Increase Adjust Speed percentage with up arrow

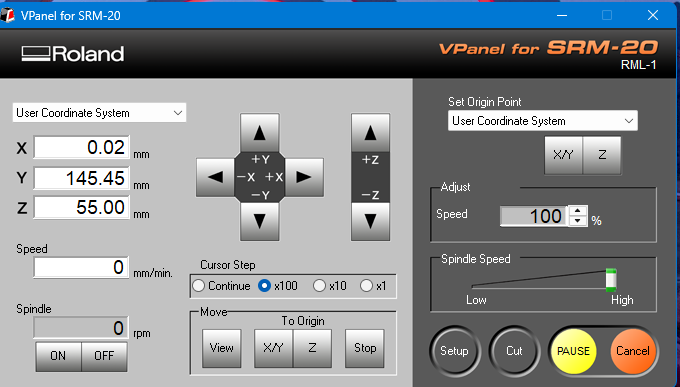click(x=577, y=211)
